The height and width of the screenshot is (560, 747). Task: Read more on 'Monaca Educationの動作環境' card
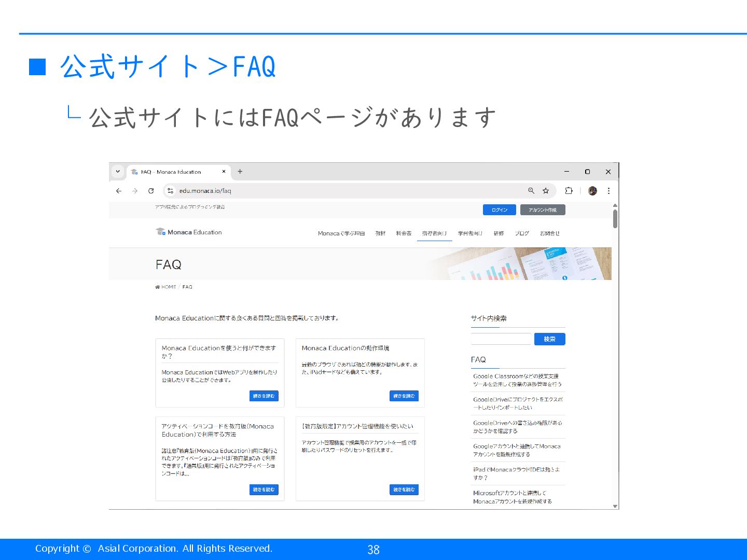[404, 396]
